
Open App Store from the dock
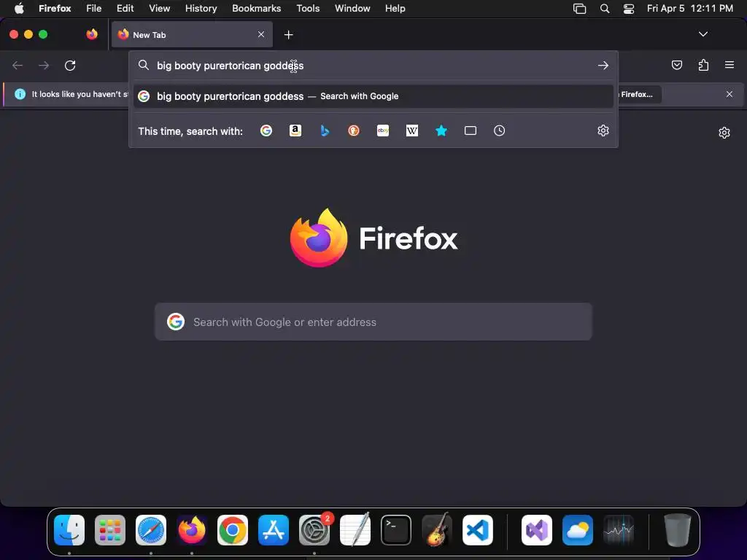[x=274, y=530]
